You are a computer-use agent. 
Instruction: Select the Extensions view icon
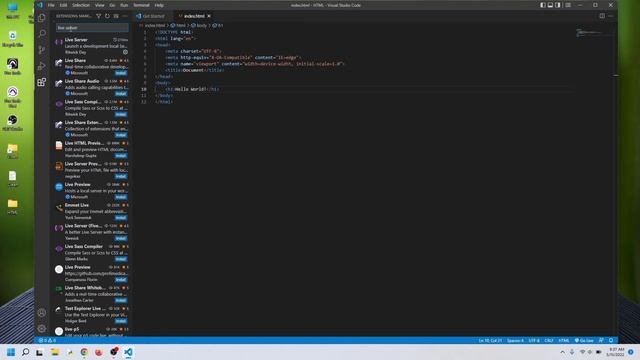42,82
